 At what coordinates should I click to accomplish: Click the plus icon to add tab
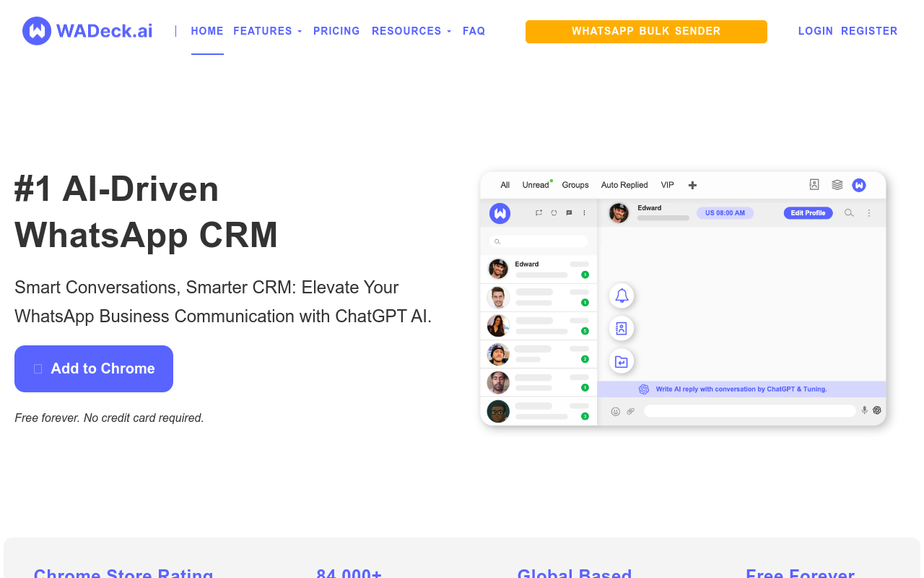tap(692, 185)
